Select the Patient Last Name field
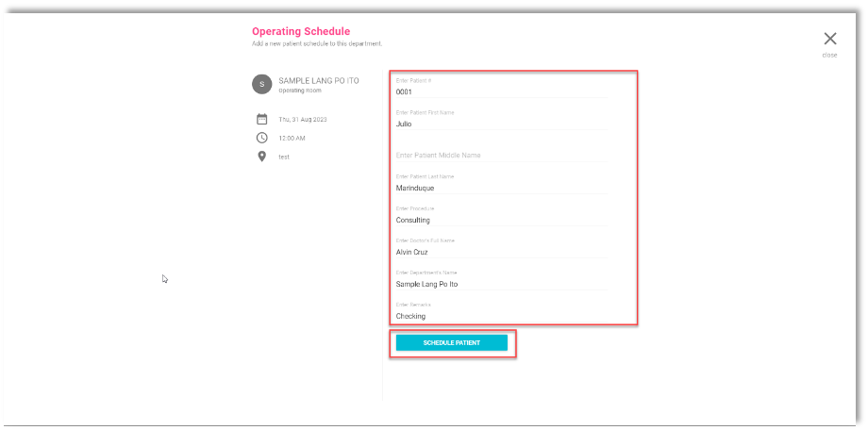This screenshot has height=430, width=868. 500,188
